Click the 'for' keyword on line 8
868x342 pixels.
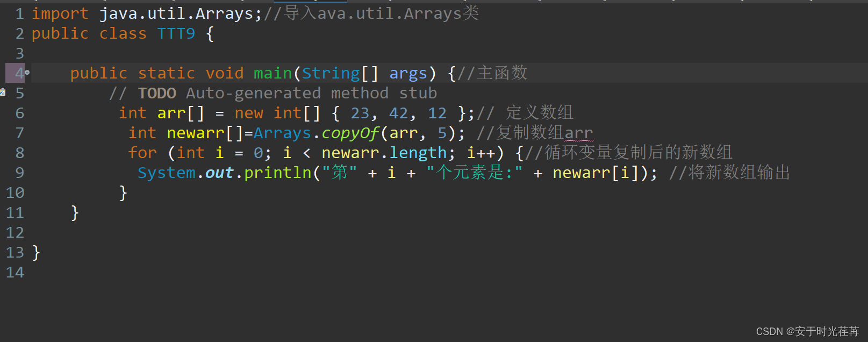point(142,153)
